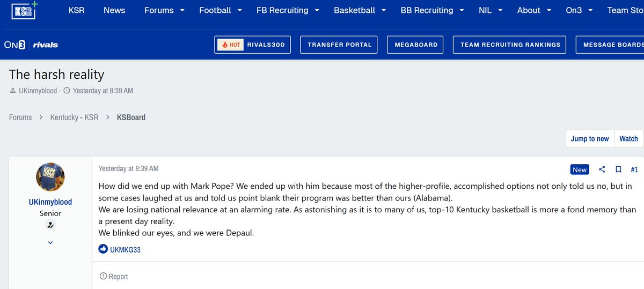Open UKinmyblood author link under thread title
Image resolution: width=644 pixels, height=289 pixels.
[38, 91]
